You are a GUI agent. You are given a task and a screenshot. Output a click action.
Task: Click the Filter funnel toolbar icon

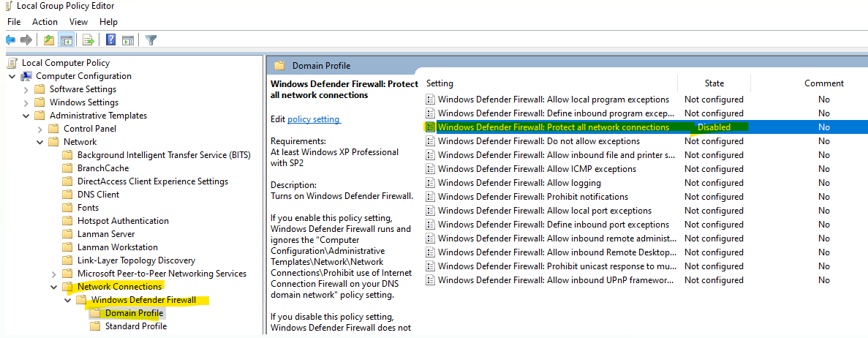coord(151,40)
